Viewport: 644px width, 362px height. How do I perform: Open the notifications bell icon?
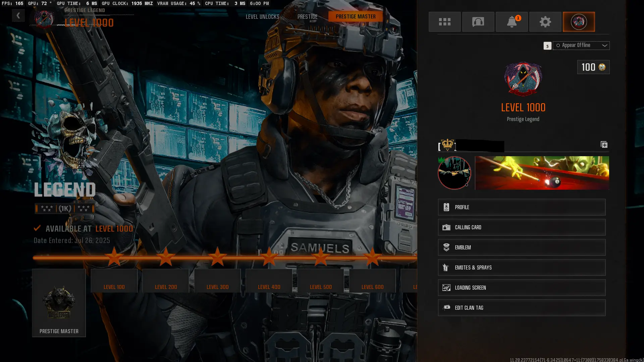(x=512, y=22)
